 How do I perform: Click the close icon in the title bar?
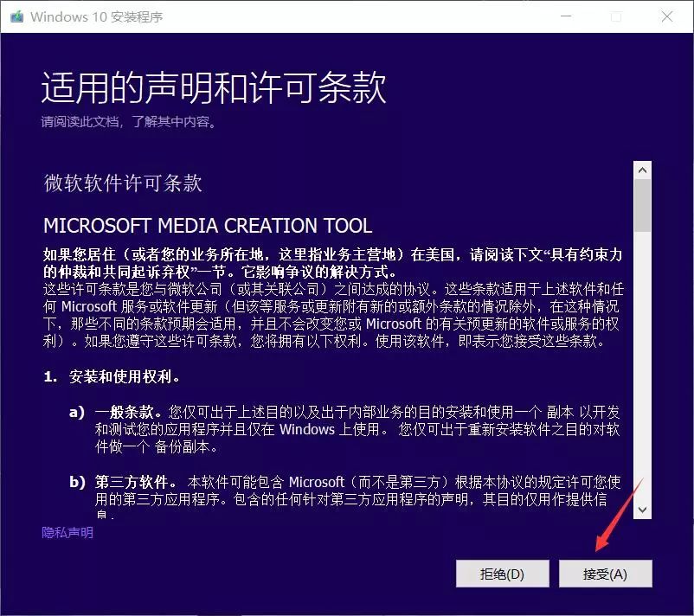(667, 16)
